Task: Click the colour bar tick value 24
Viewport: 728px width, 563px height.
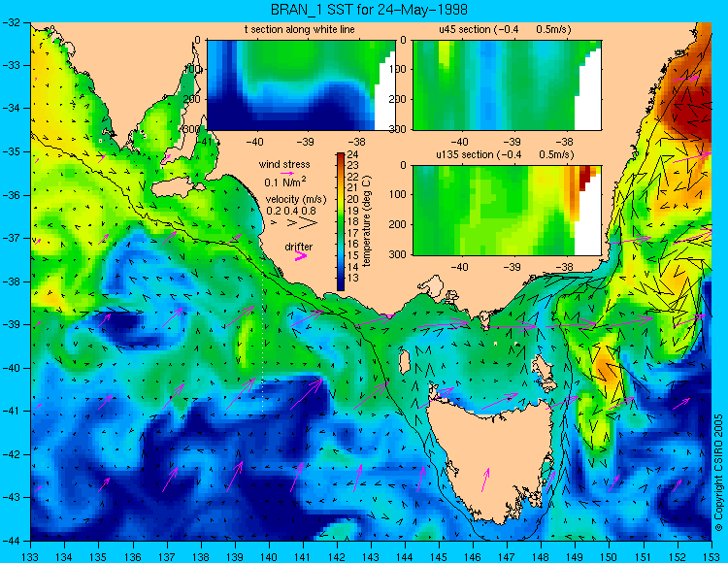Action: (353, 154)
